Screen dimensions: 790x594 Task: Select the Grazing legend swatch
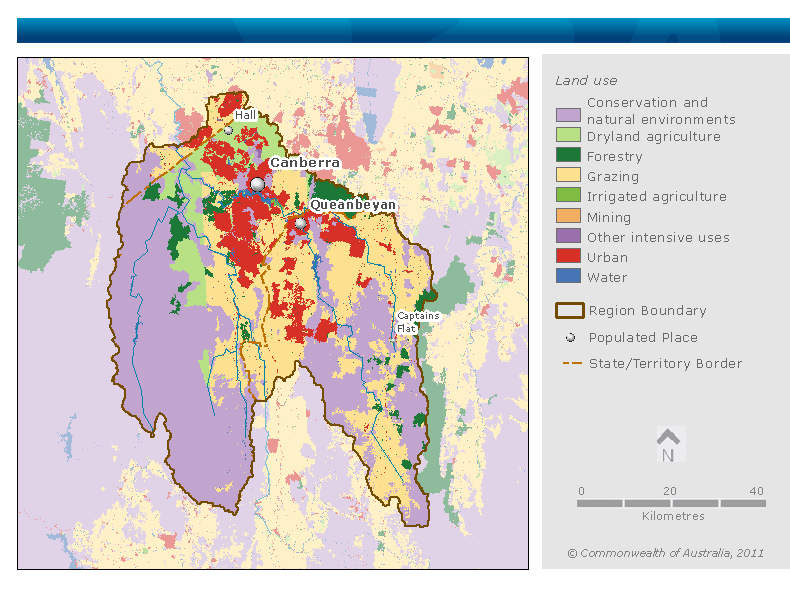tap(568, 175)
